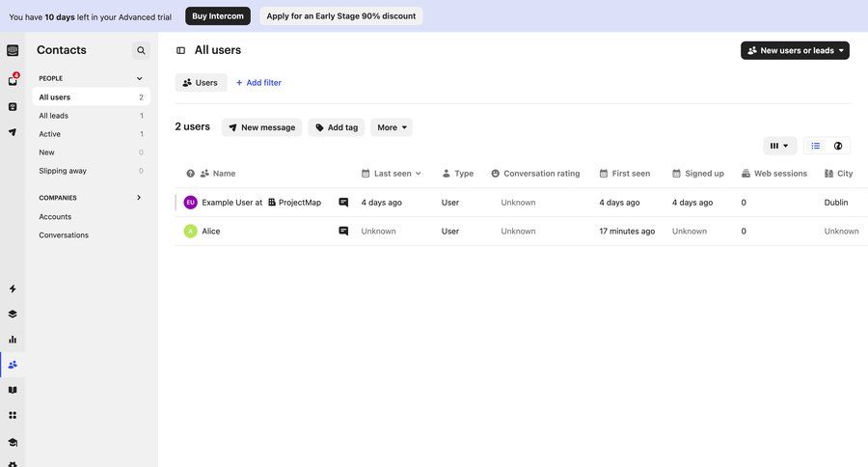This screenshot has width=868, height=467.
Task: Select All leads in sidebar
Action: [92, 115]
